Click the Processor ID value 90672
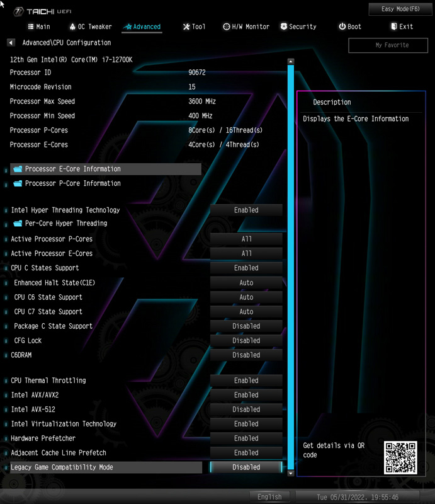This screenshot has height=504, width=435. coord(196,72)
